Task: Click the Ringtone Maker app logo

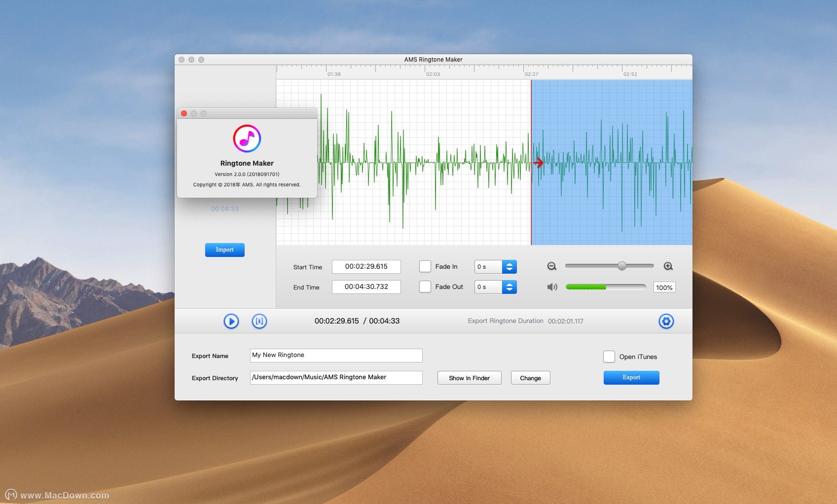Action: 247,138
